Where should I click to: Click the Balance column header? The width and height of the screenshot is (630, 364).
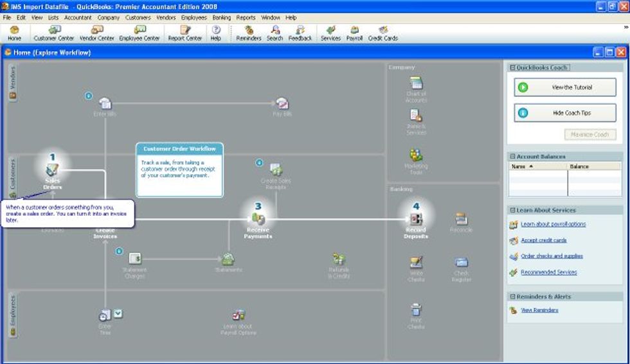pyautogui.click(x=594, y=166)
